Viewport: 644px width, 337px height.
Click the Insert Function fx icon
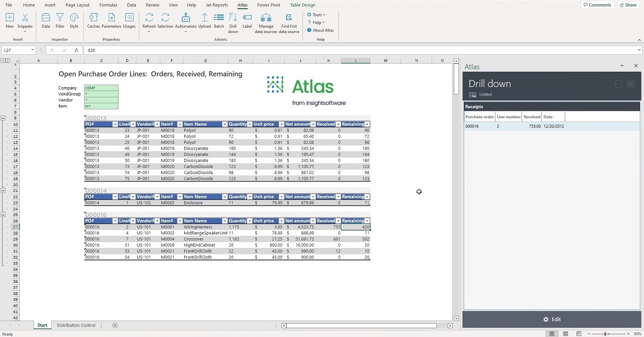tap(76, 50)
